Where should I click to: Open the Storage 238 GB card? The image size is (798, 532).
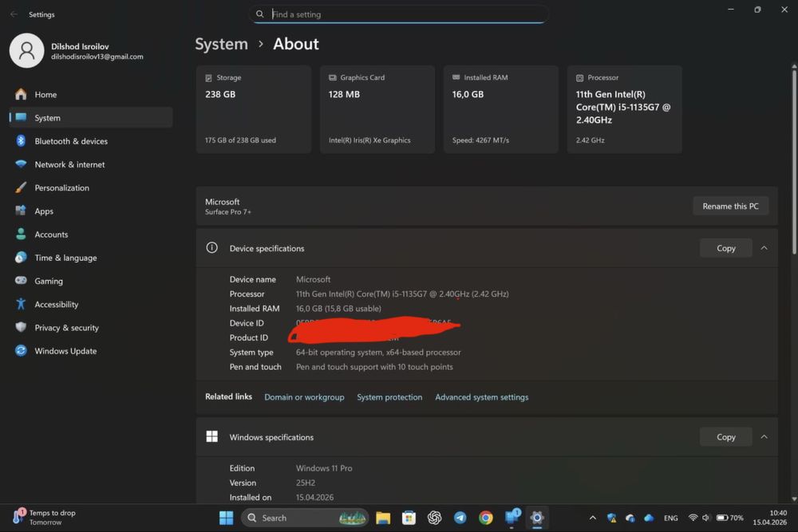254,109
